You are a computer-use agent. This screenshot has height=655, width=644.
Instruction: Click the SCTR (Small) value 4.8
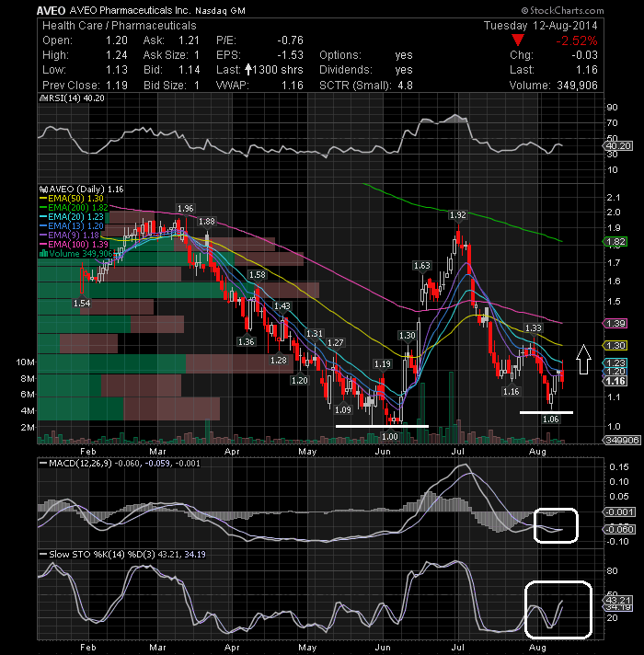pos(405,86)
